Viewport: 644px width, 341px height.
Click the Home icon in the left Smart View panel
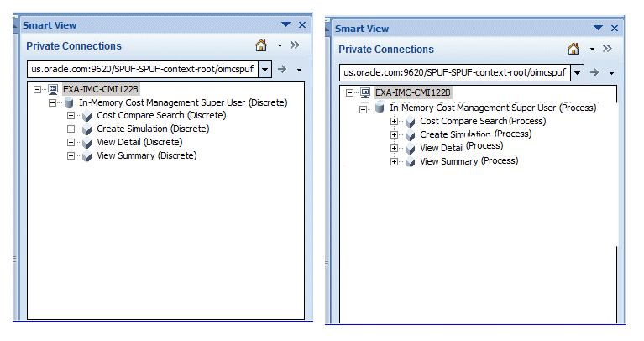(x=261, y=45)
